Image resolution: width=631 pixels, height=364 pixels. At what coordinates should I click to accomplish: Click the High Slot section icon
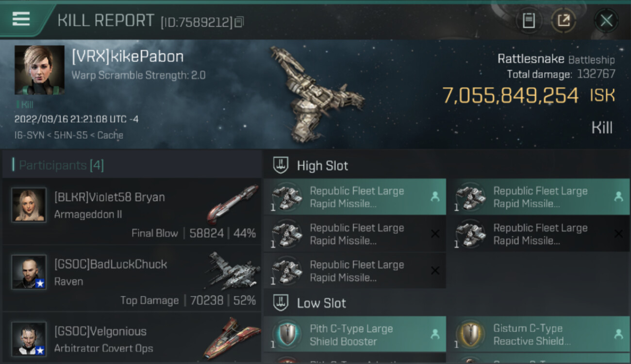(x=281, y=165)
